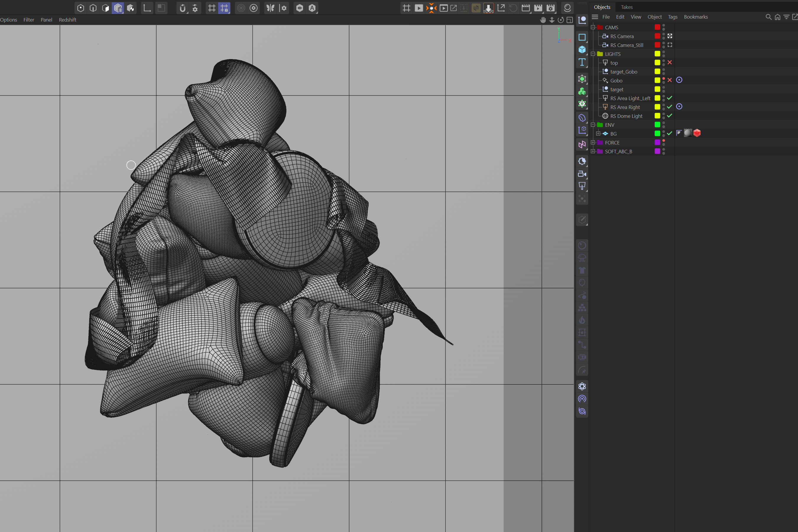The image size is (798, 532).
Task: Click the Object Manager search icon
Action: click(x=768, y=17)
